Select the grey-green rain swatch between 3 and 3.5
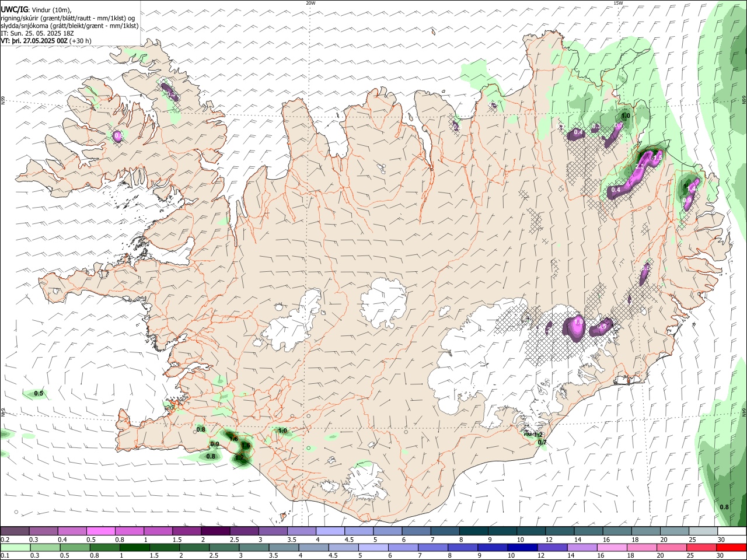Image resolution: width=747 pixels, height=560 pixels. [253, 547]
